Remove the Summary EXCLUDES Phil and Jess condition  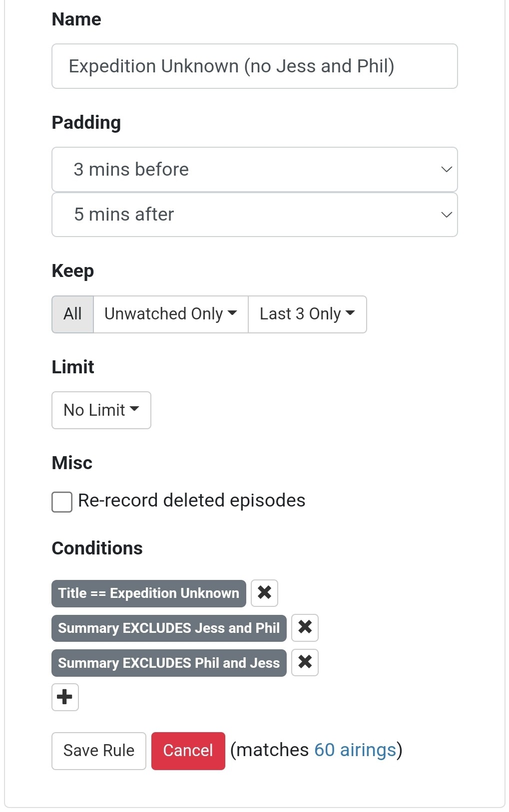point(305,662)
